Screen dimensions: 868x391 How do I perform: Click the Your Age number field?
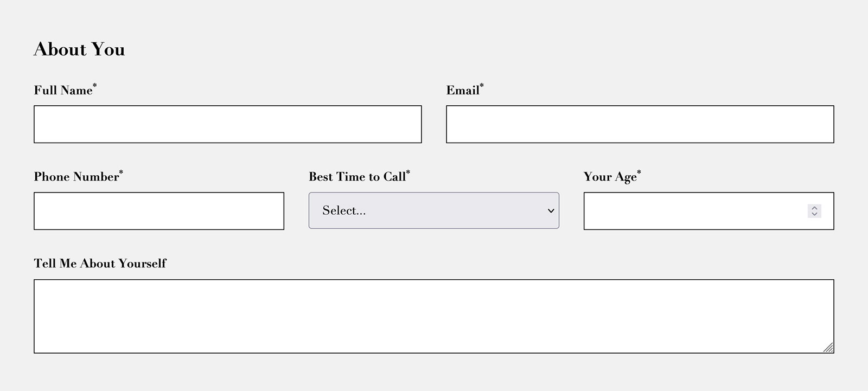coord(694,210)
